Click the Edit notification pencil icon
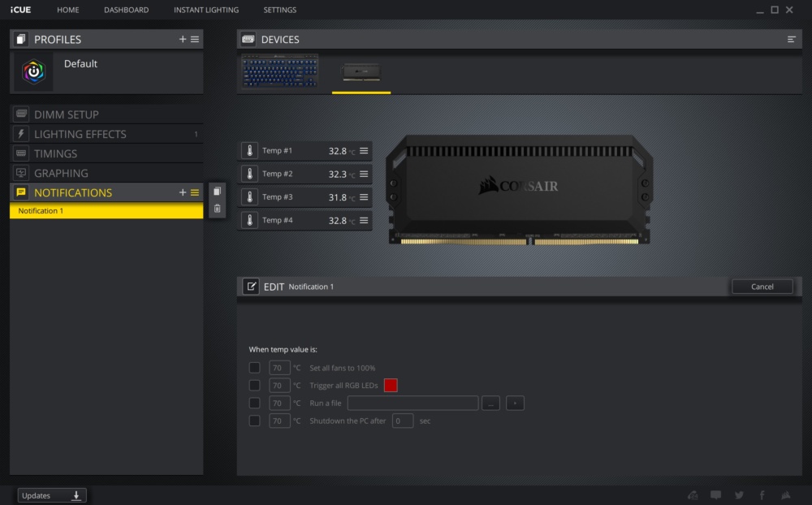Viewport: 812px width, 505px height. point(251,287)
